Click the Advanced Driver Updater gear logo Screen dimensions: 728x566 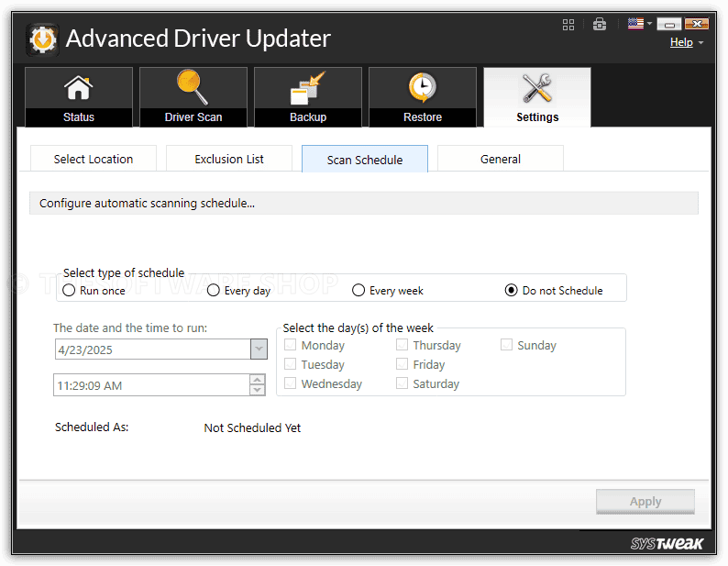click(42, 39)
